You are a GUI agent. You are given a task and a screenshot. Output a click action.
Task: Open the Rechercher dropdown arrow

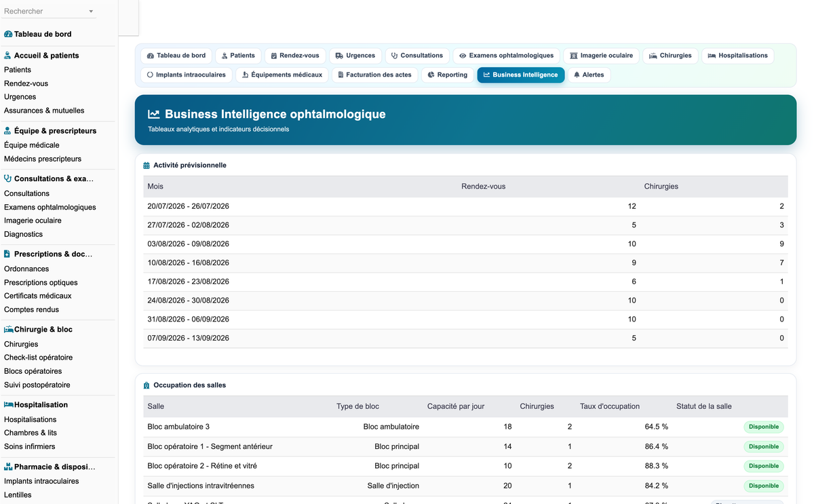[x=92, y=12]
